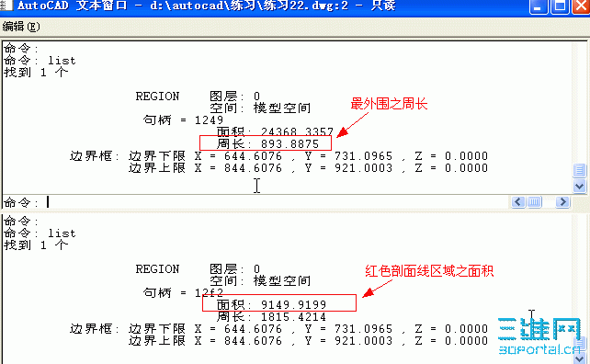Image resolution: width=590 pixels, height=364 pixels.
Task: Click in the 命令: command input line
Action: pos(255,202)
